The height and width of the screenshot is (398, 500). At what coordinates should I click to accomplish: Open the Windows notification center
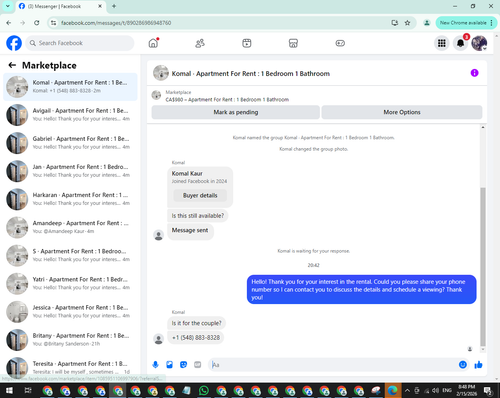[488, 390]
